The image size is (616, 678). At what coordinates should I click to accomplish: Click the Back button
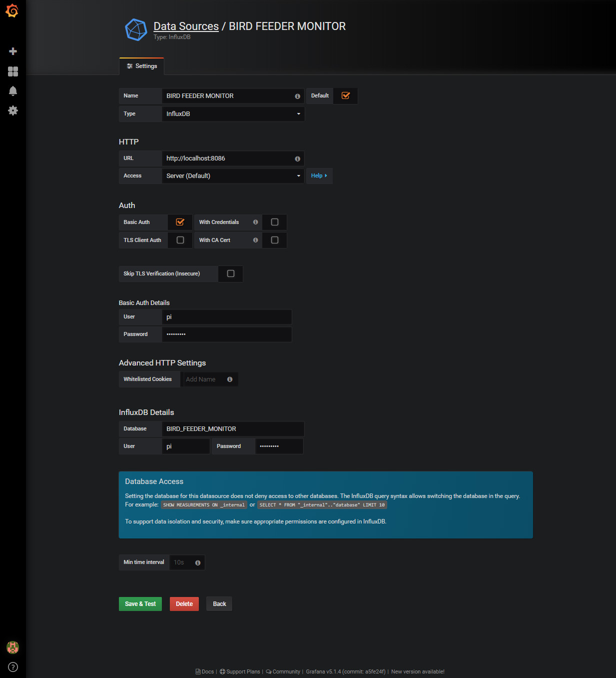[x=219, y=604]
